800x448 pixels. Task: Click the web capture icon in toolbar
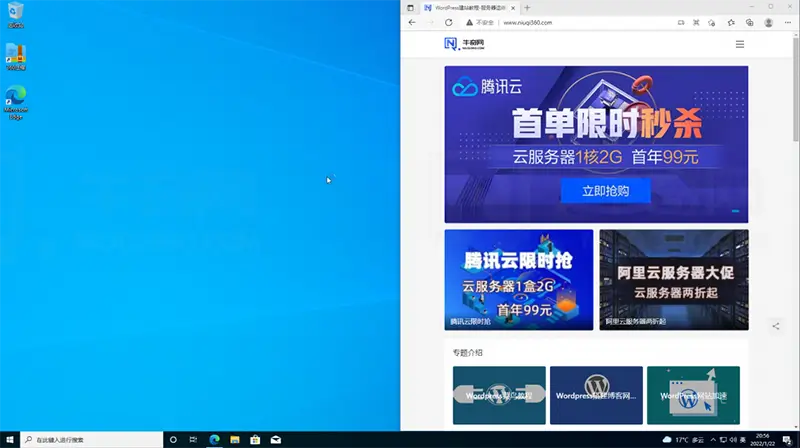(x=696, y=22)
